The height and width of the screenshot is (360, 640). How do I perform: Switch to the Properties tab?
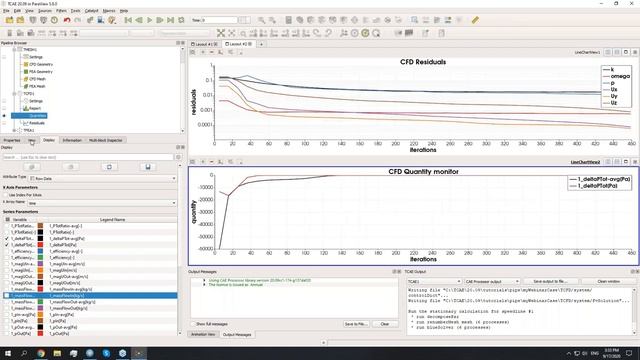(12, 140)
